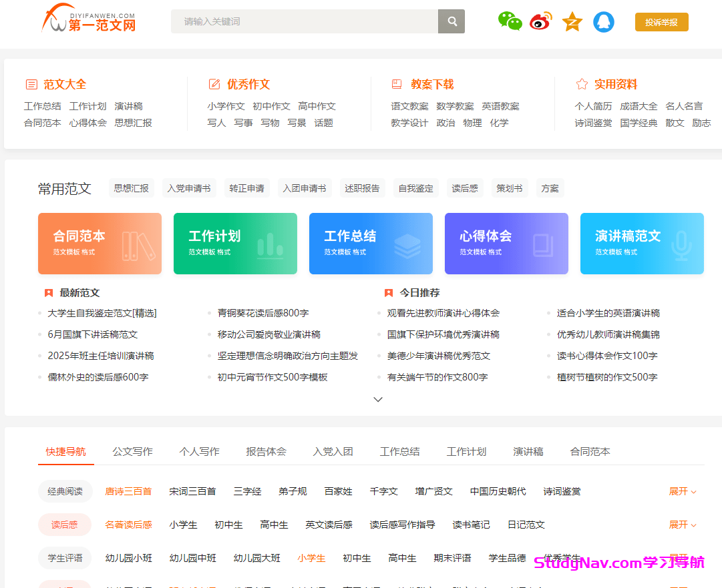Click the binder icon on 合同范本 card

click(138, 246)
